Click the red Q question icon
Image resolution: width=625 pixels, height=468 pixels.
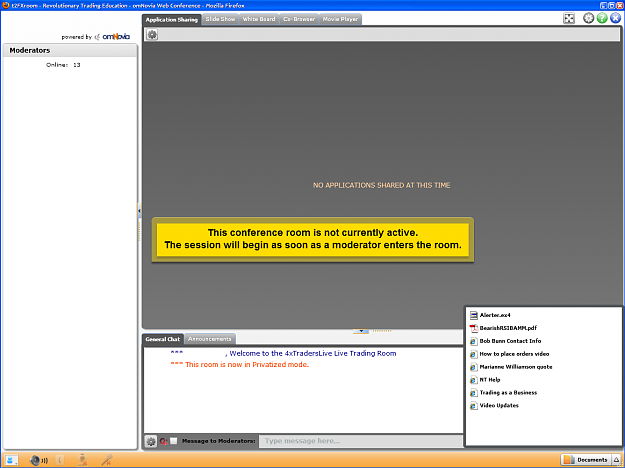(x=163, y=441)
